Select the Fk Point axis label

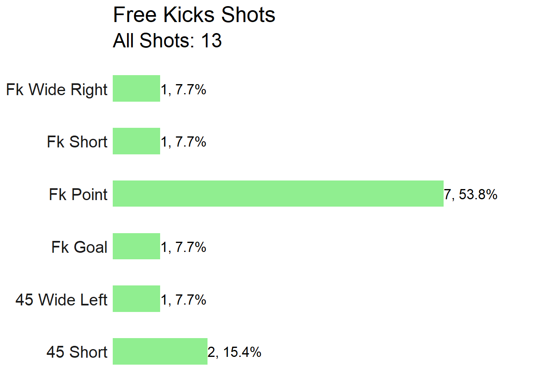tap(78, 194)
